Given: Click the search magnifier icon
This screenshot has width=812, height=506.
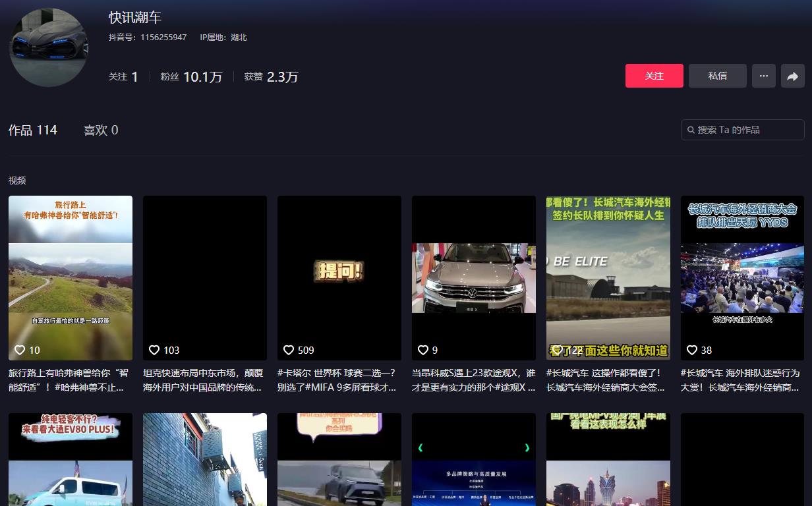Looking at the screenshot, I should 691,130.
